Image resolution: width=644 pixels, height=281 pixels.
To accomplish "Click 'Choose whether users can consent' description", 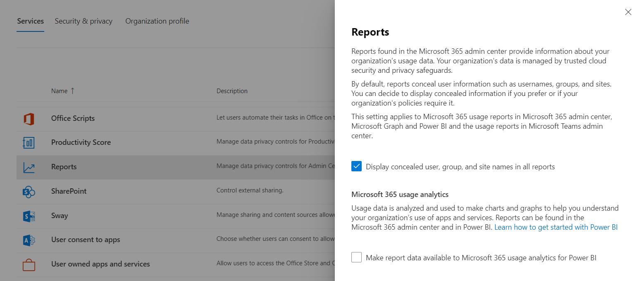I will (275, 239).
